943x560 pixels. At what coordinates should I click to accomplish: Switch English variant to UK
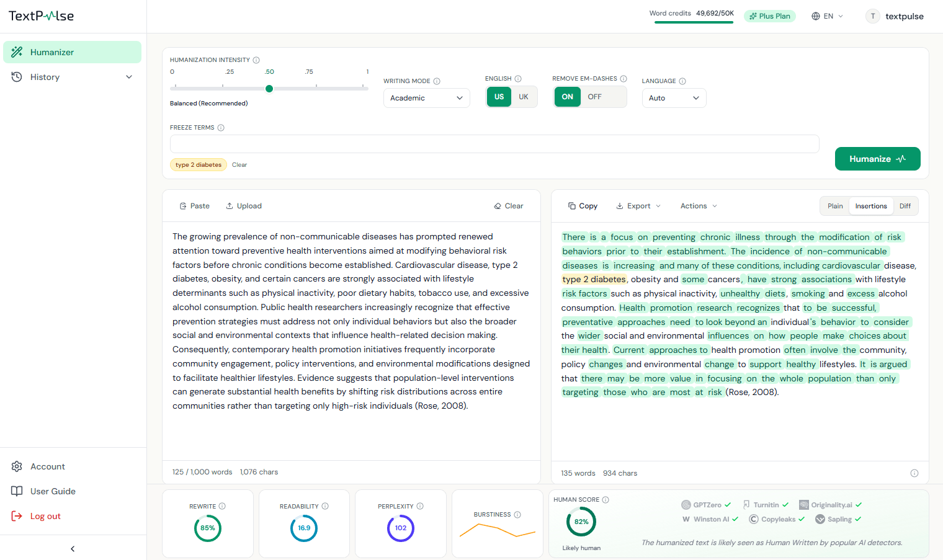coord(524,97)
